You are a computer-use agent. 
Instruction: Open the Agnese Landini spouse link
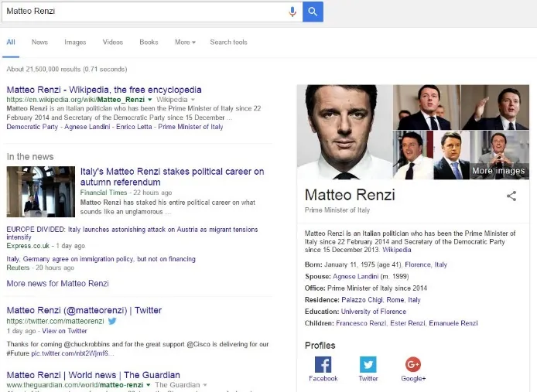355,276
